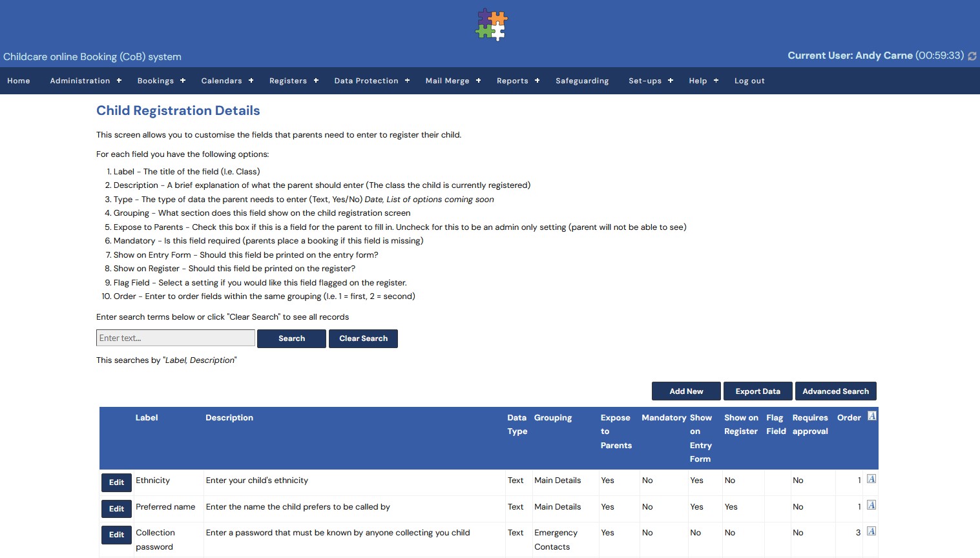
Task: Open the Set-ups dropdown menu
Action: (x=651, y=81)
